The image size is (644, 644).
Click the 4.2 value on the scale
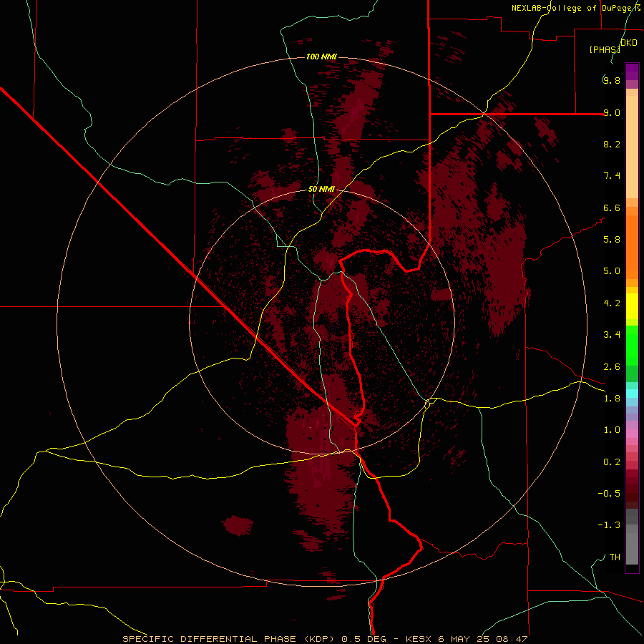pyautogui.click(x=612, y=303)
